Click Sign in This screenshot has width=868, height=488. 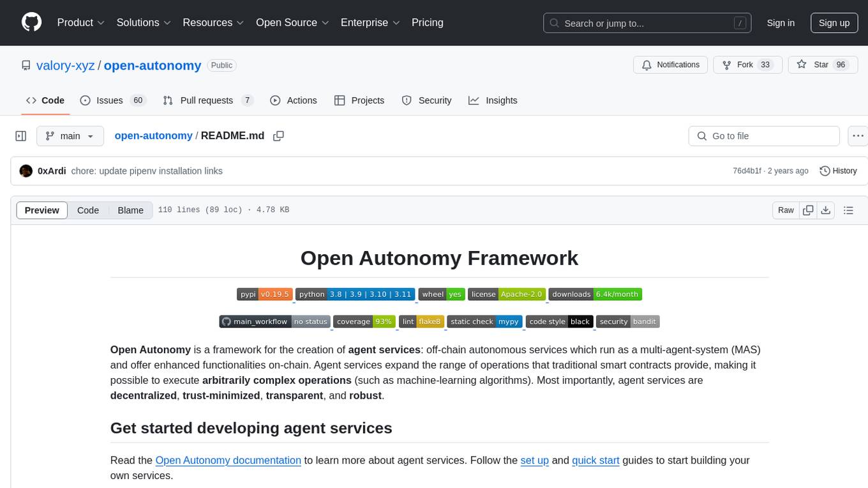pyautogui.click(x=781, y=23)
